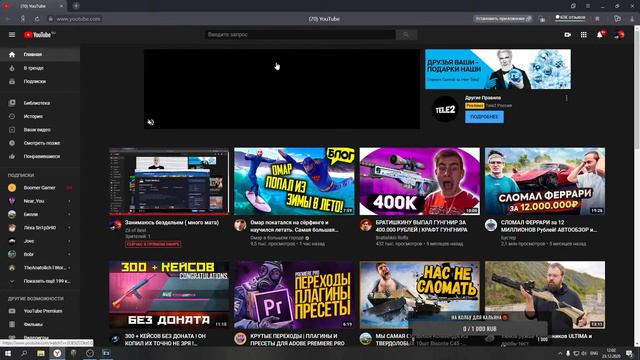The width and height of the screenshot is (640, 360).
Task: Click title Омар покатался на сёрфинге
Action: tap(294, 226)
